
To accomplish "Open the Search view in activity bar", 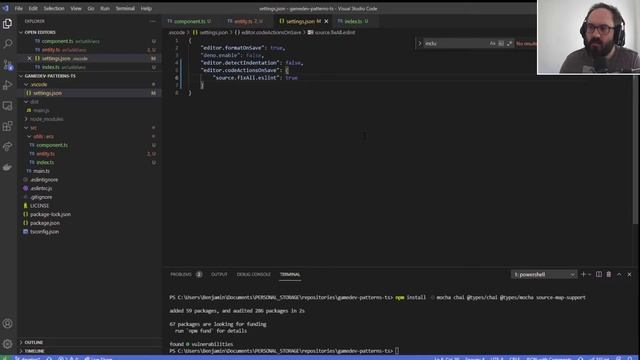I will (x=7, y=44).
